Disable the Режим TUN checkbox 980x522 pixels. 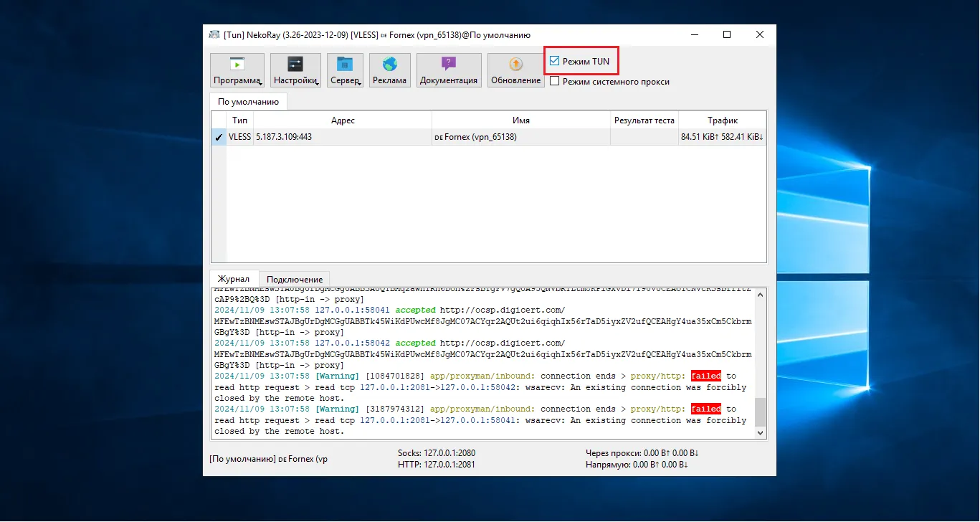pyautogui.click(x=555, y=62)
